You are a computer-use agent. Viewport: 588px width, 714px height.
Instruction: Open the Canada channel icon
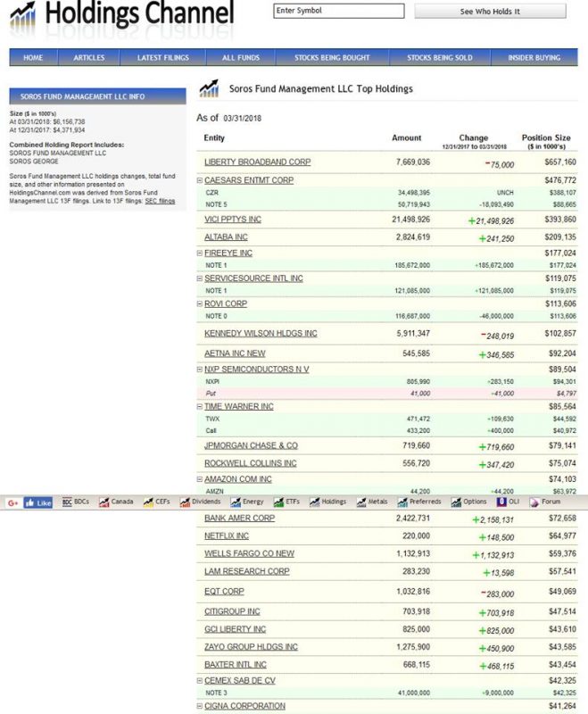click(104, 502)
